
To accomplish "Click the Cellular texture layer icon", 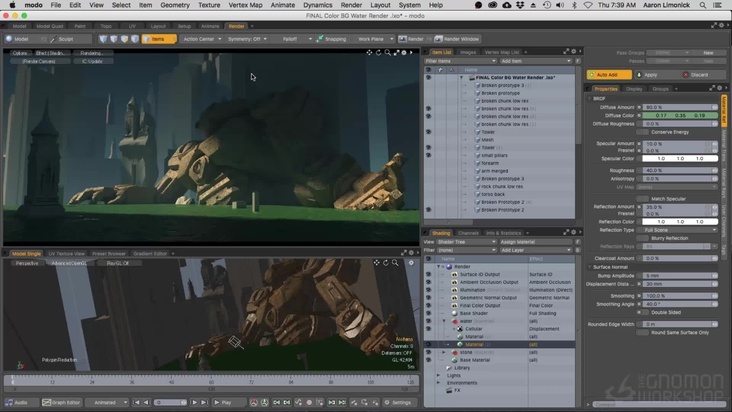I will tap(460, 329).
